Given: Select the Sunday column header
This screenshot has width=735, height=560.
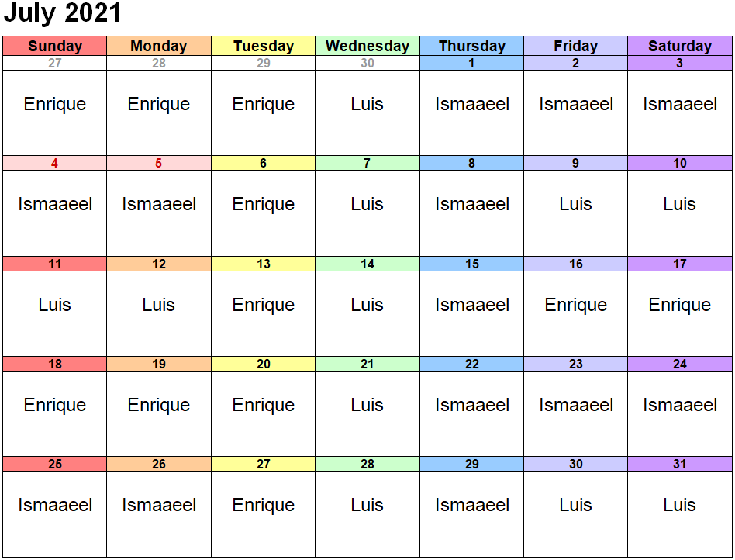Looking at the screenshot, I should 54,46.
